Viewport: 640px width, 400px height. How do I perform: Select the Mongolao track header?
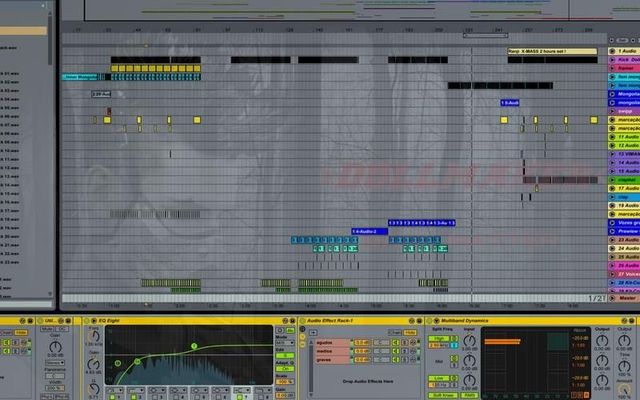pos(624,94)
